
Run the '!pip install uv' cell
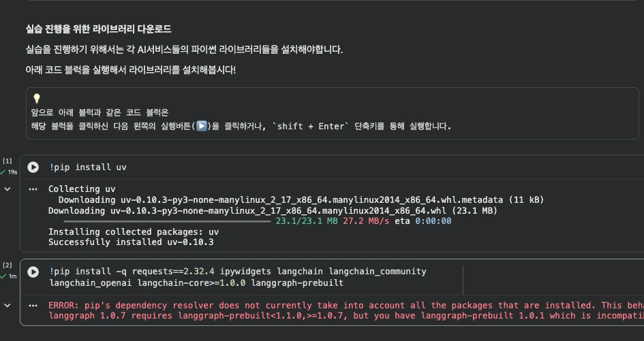[x=33, y=167]
